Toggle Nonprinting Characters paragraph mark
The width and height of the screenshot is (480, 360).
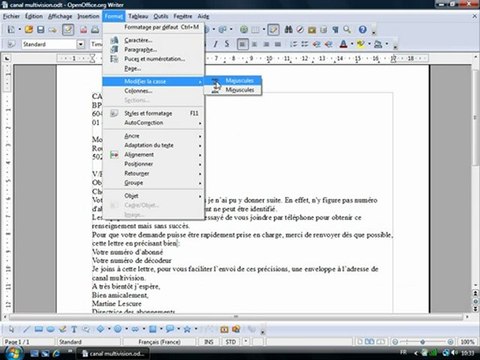(335, 30)
